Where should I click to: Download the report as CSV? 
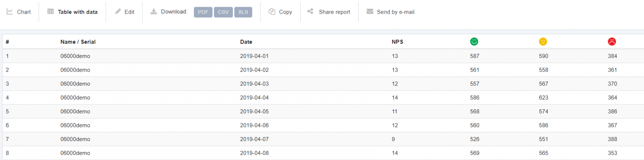223,12
